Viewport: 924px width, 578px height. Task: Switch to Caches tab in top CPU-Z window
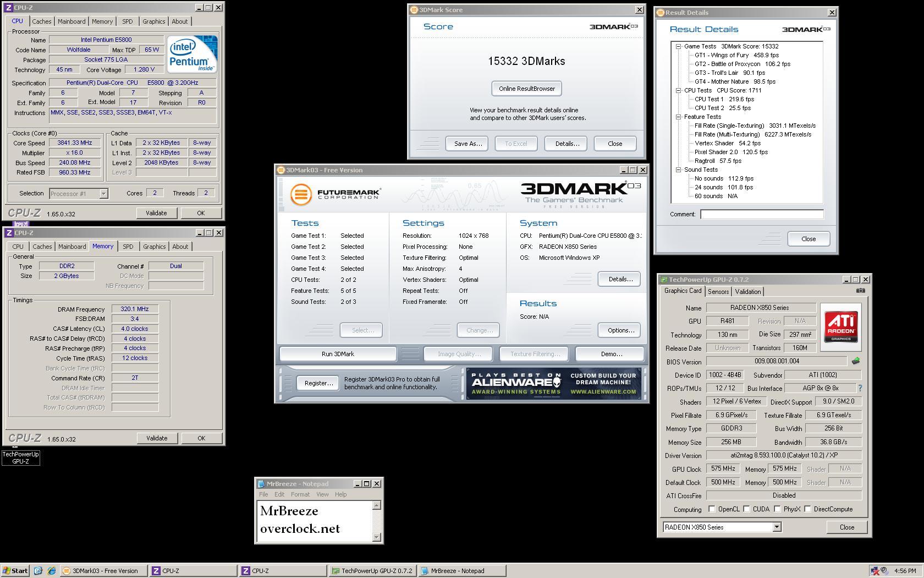(42, 21)
